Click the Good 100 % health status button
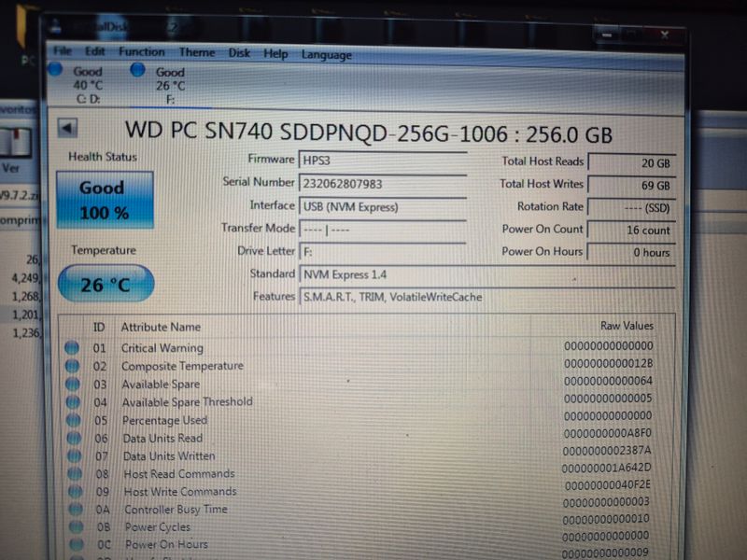The image size is (747, 560). click(105, 200)
